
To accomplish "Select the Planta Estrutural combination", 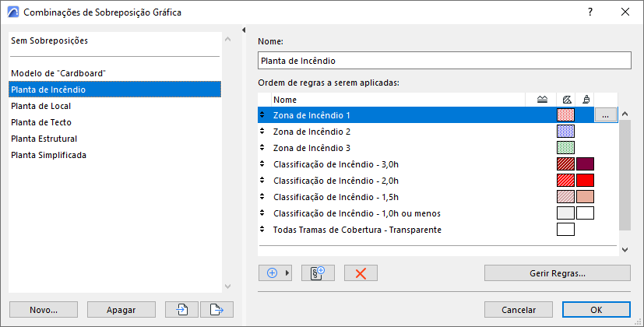I will coord(44,139).
